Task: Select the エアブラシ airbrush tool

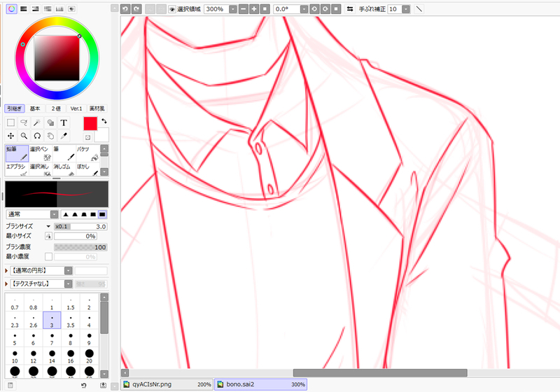Action: point(17,169)
